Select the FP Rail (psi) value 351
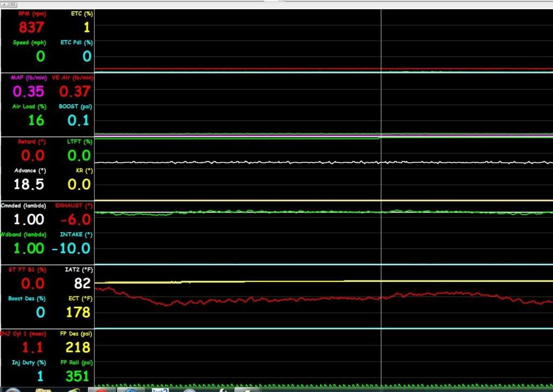This screenshot has width=553, height=392. click(x=77, y=376)
